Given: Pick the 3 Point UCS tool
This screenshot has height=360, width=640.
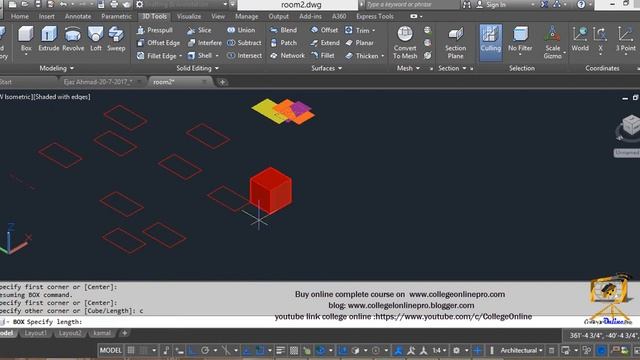Looking at the screenshot, I should coord(625,39).
